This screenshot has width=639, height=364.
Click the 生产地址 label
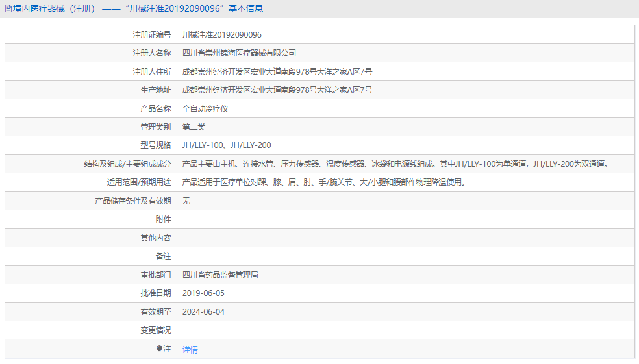point(156,90)
